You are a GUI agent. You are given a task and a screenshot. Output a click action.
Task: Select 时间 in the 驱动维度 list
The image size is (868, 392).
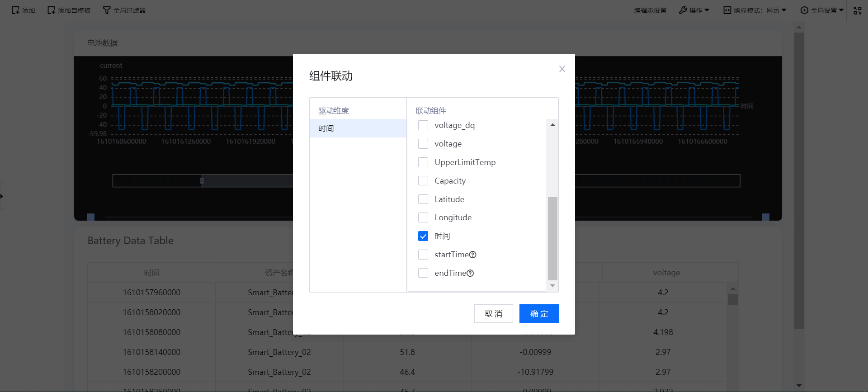pyautogui.click(x=358, y=128)
